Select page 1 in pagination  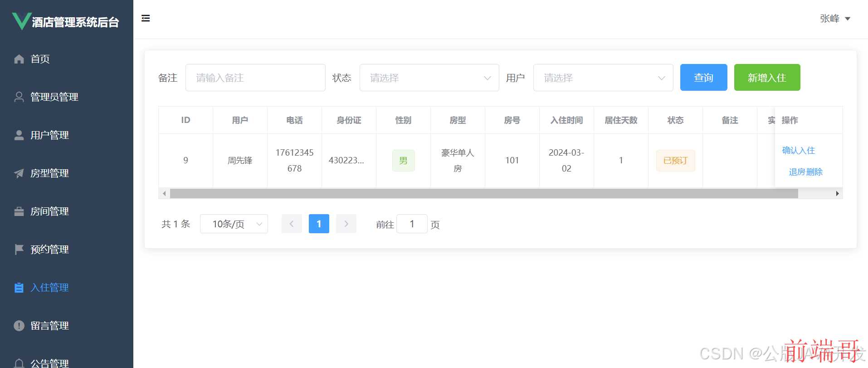(319, 224)
